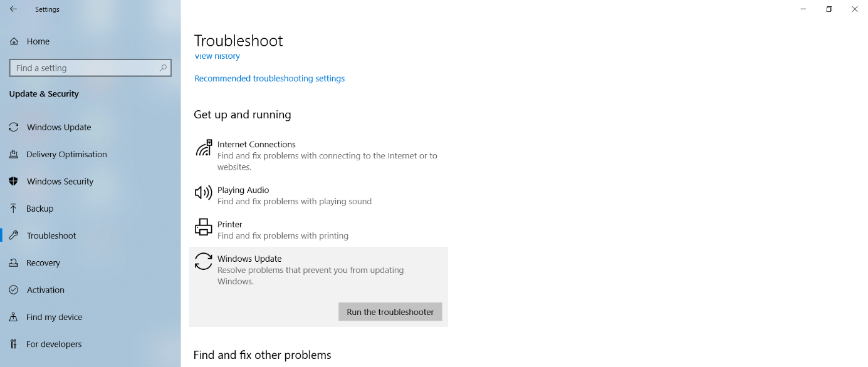Run the troubleshooter for Windows Update
The height and width of the screenshot is (367, 868).
[390, 312]
